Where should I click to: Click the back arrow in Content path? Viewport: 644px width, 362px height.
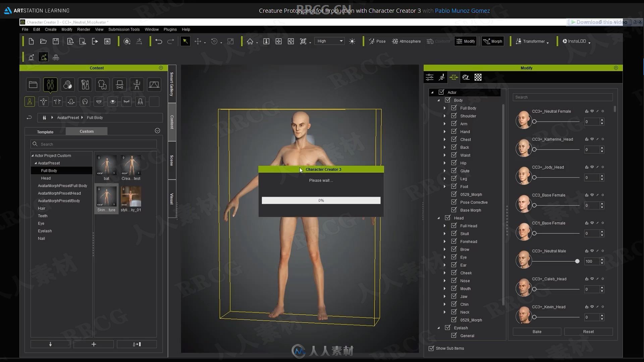[29, 118]
